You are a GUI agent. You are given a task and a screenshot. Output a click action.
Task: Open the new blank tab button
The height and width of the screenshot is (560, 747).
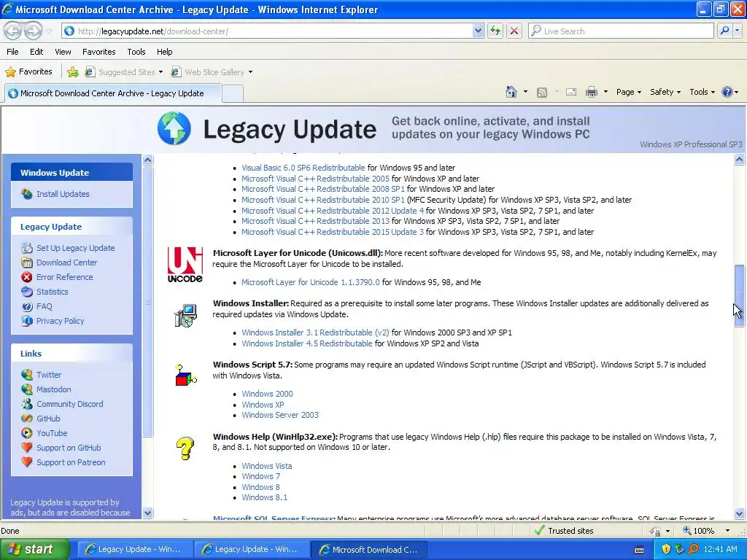point(233,93)
